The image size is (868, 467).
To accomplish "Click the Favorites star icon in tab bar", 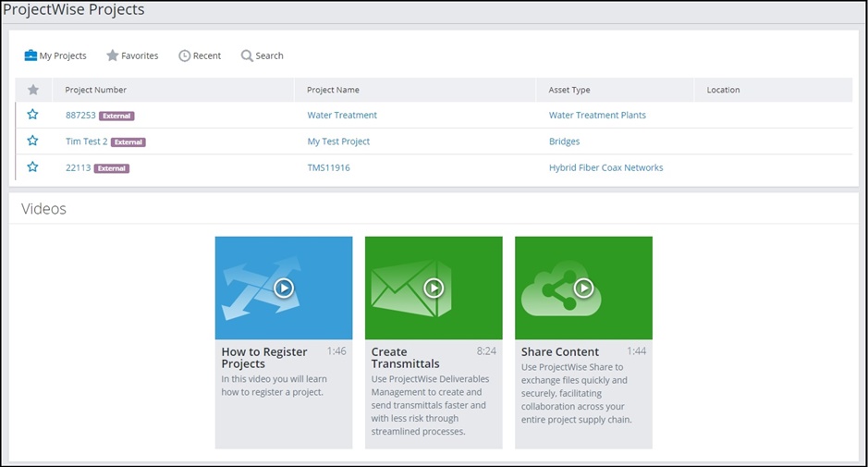I will pyautogui.click(x=113, y=55).
